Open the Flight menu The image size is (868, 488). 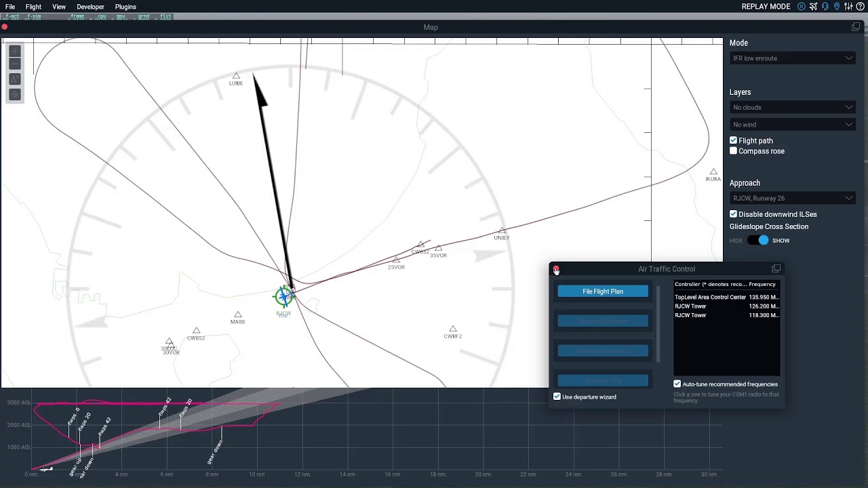[x=33, y=7]
